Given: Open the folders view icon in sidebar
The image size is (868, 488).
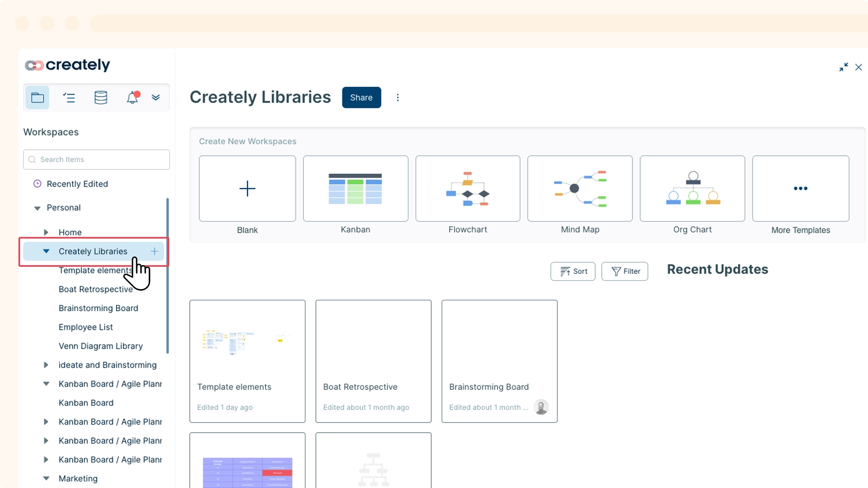Looking at the screenshot, I should pyautogui.click(x=37, y=98).
